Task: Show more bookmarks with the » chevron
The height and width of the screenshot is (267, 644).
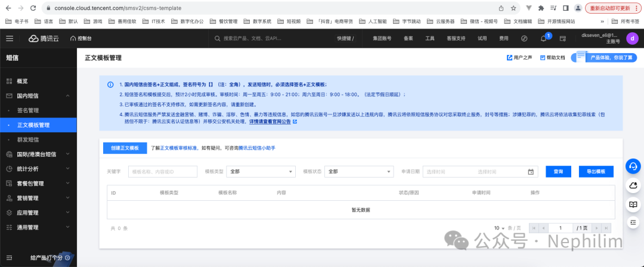Action: (602, 21)
